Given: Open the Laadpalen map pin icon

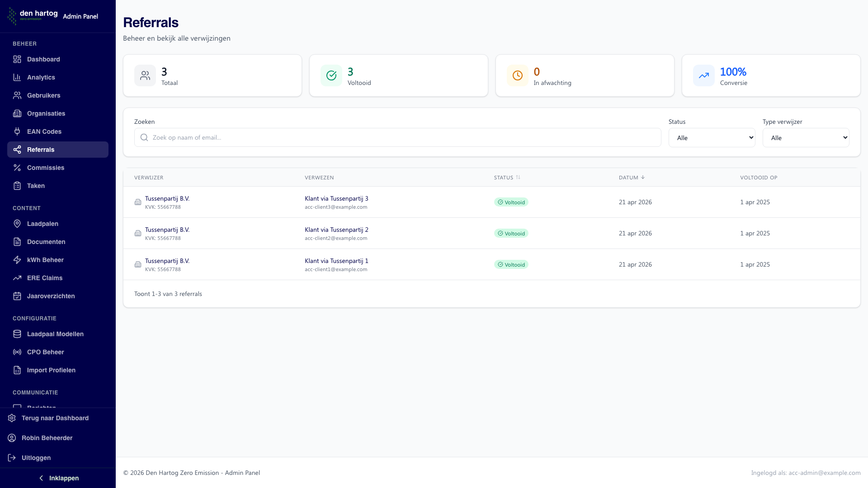Looking at the screenshot, I should coord(17,224).
